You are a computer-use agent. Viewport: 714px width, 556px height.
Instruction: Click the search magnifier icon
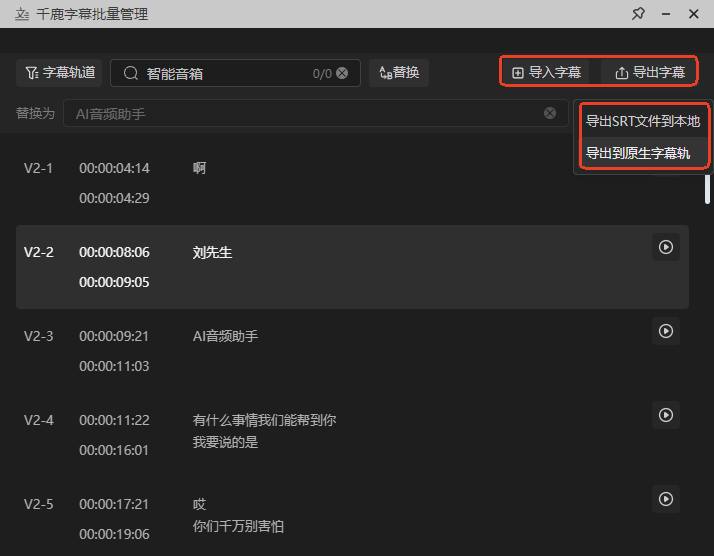pyautogui.click(x=131, y=73)
